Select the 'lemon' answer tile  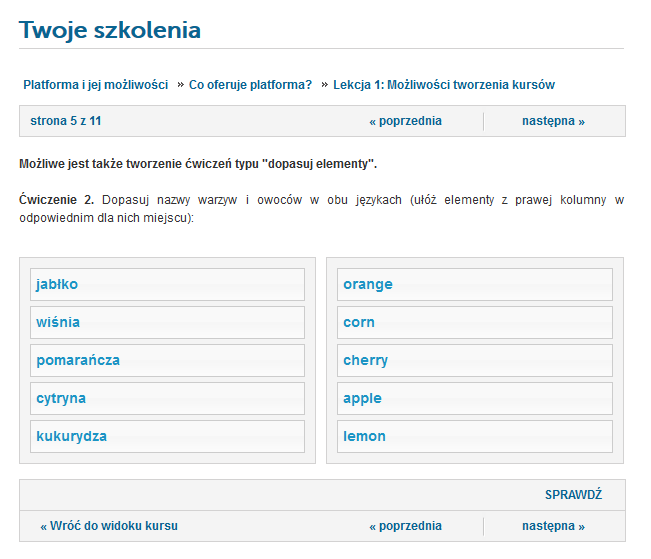[x=475, y=436]
